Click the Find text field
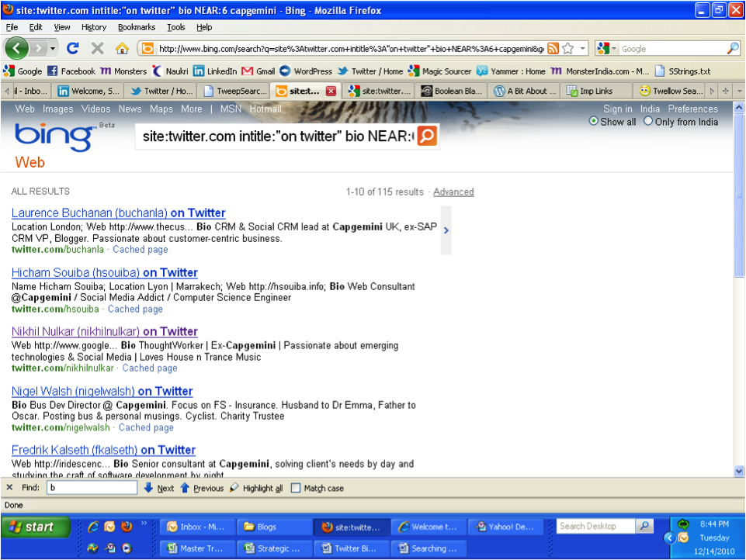Screen dimensions: 746x560 [x=92, y=488]
